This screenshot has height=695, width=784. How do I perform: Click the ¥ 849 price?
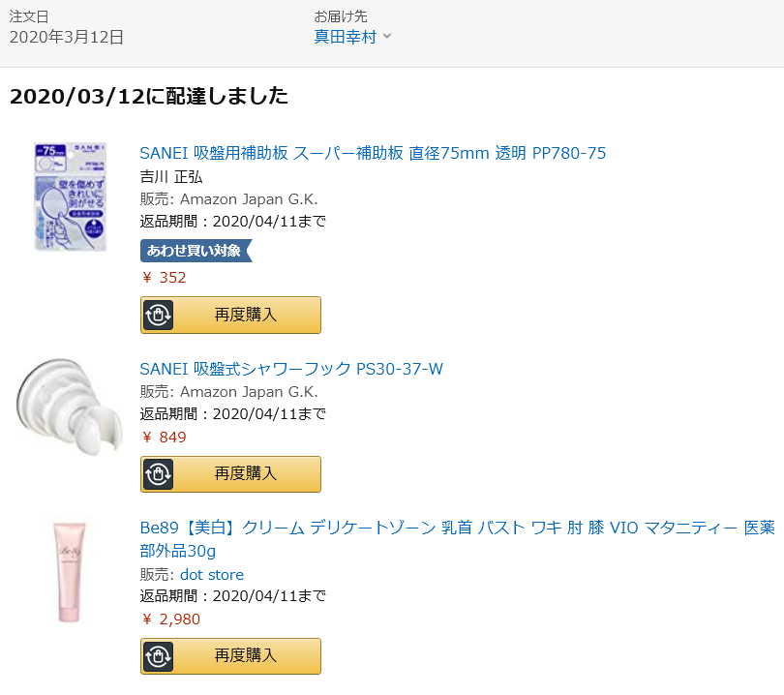(164, 438)
